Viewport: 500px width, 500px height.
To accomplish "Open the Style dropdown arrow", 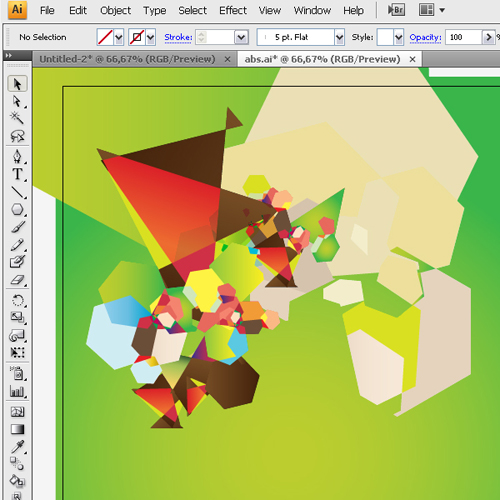I will pyautogui.click(x=399, y=37).
